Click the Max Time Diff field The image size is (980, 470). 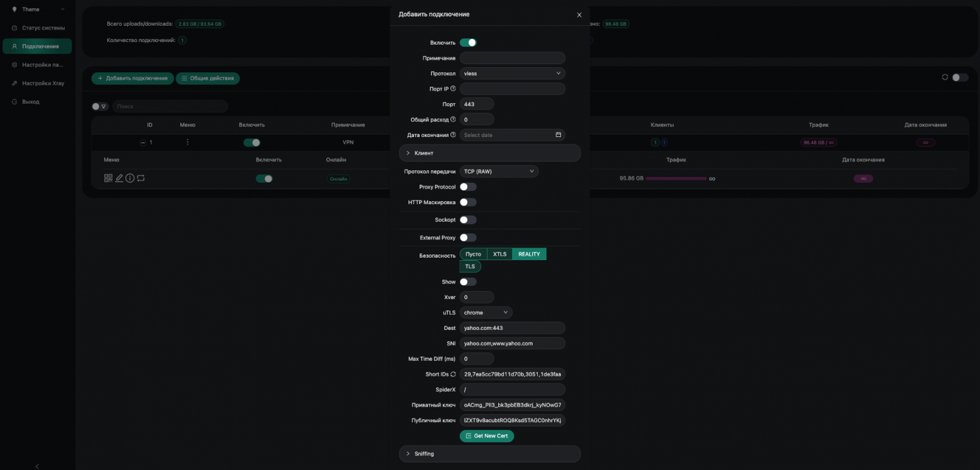tap(477, 359)
